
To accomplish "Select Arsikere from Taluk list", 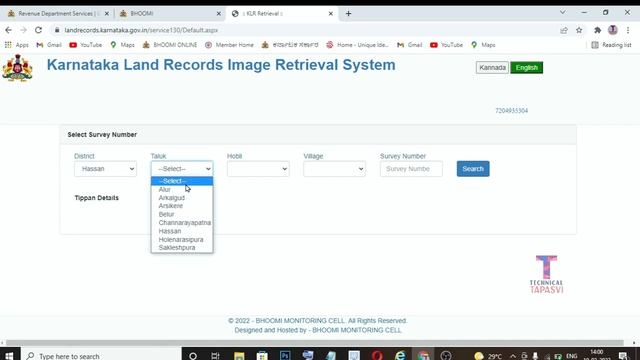I will 182,206.
